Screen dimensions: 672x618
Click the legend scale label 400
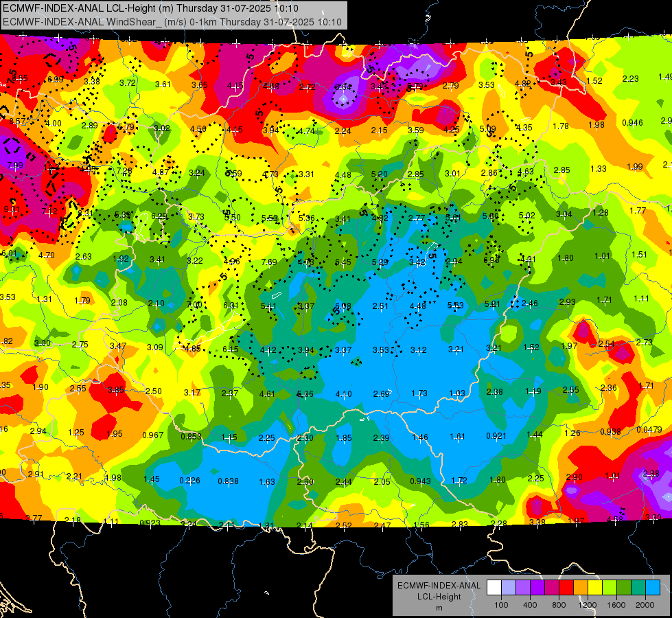coord(530,605)
